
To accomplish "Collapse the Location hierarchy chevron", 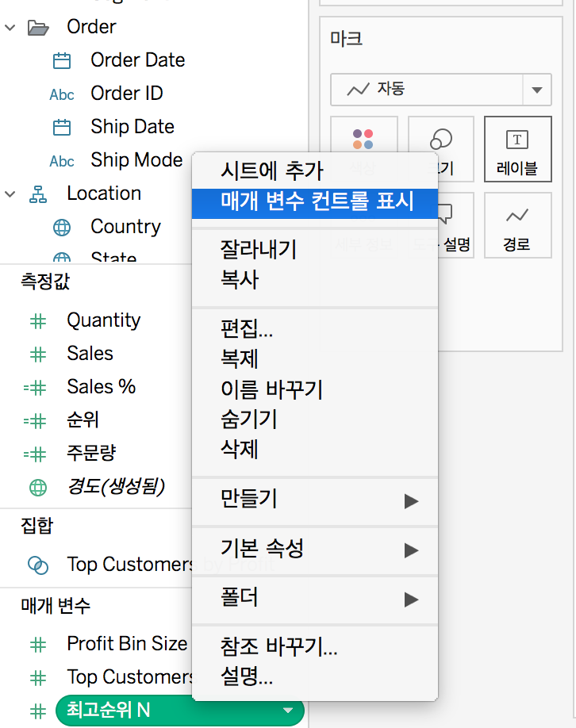I will [x=10, y=194].
